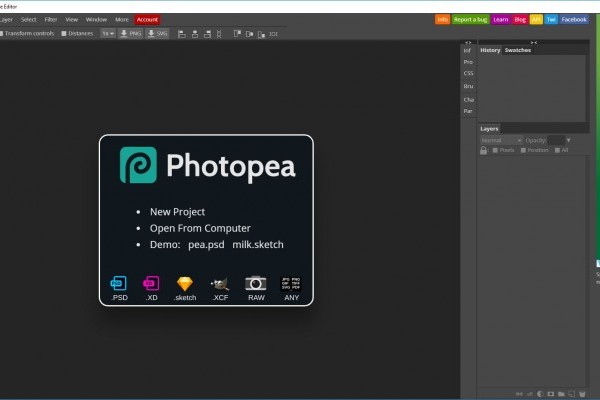Image resolution: width=600 pixels, height=400 pixels.
Task: Toggle the lock Position checkbox
Action: pyautogui.click(x=523, y=150)
